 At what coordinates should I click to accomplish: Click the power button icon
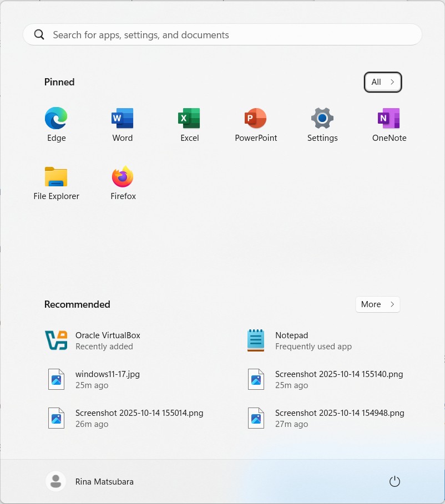click(x=395, y=481)
